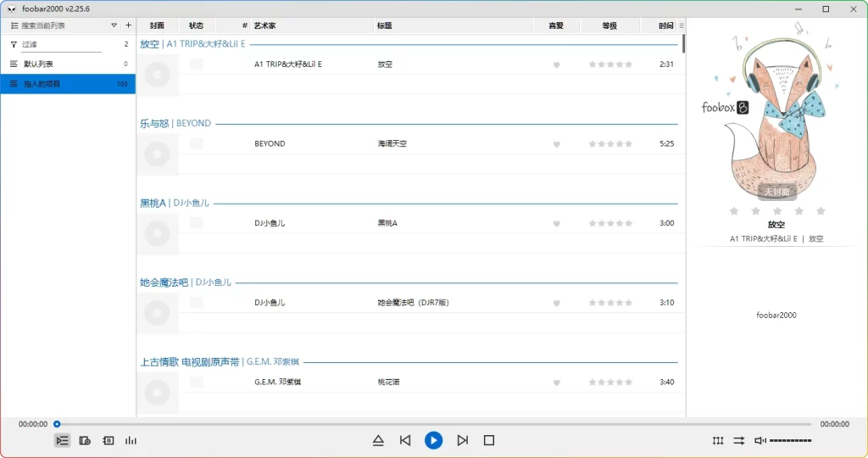Viewport: 868px width, 458px height.
Task: Click the cover thumbnail for 黑桃A album
Action: pos(158,234)
